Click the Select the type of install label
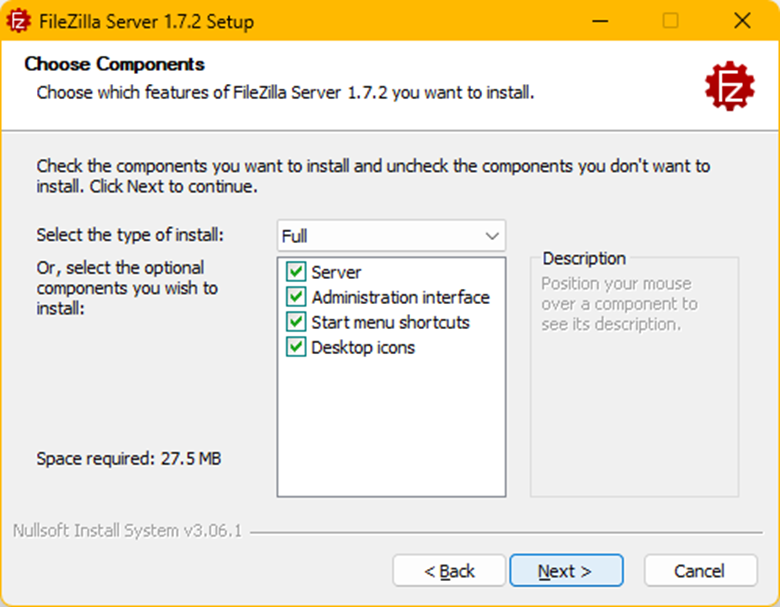This screenshot has height=607, width=780. click(130, 234)
